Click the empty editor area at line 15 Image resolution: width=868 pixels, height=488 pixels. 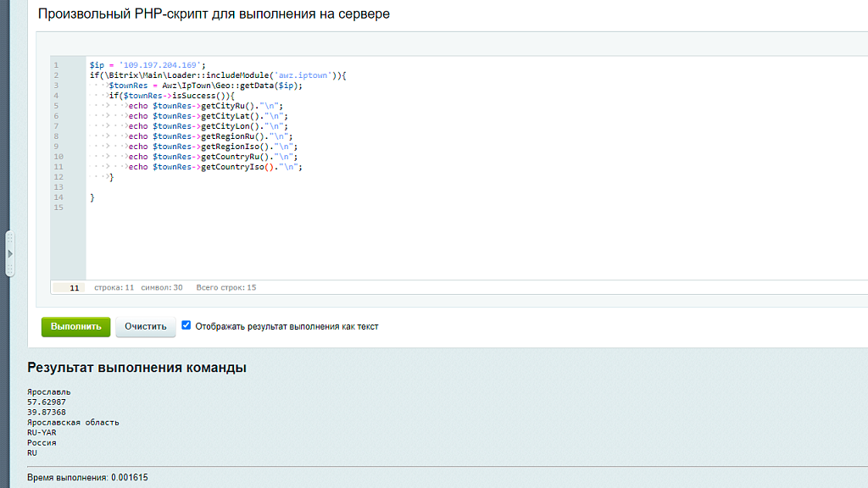[170, 208]
